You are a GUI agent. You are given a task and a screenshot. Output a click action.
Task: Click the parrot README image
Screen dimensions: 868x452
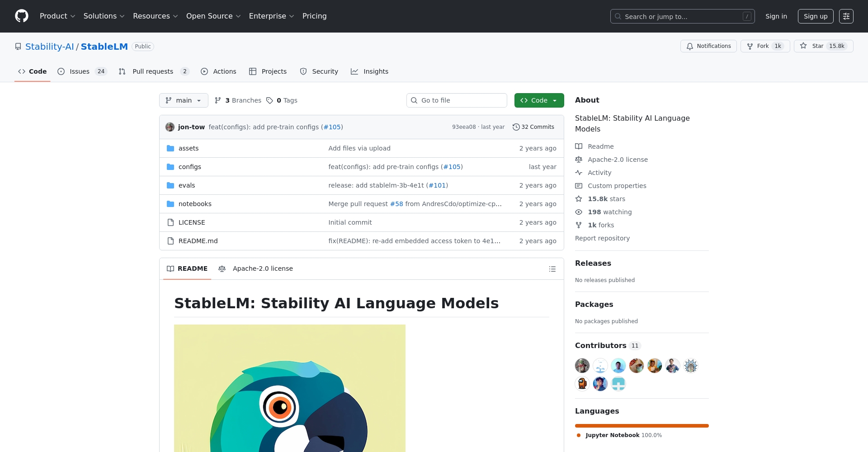290,388
